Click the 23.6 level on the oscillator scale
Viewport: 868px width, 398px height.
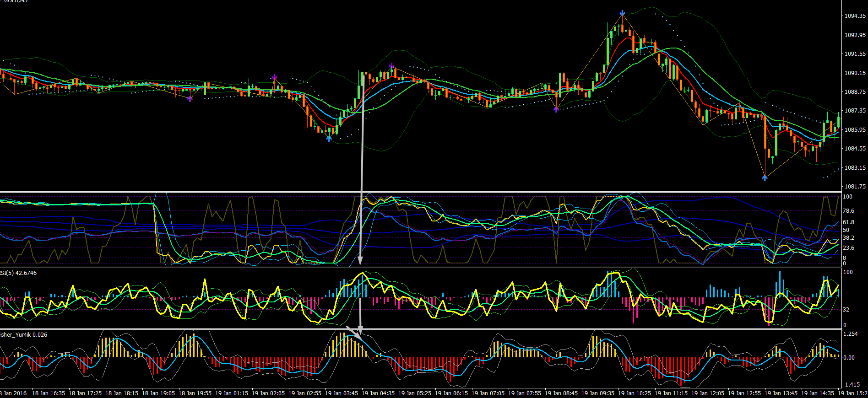coord(848,248)
